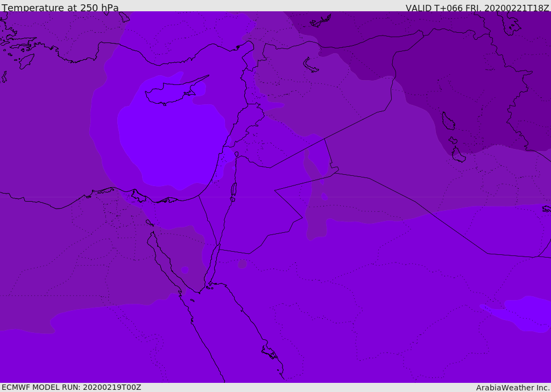Open the ArabiaWeather Inc. credit text

tap(512, 387)
